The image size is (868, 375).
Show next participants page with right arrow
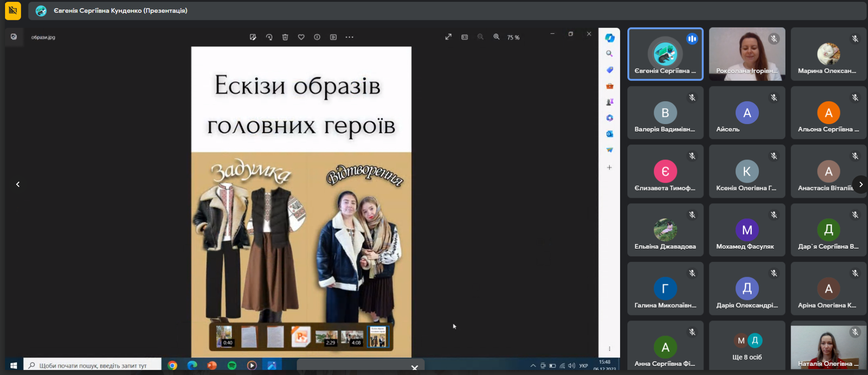click(x=860, y=185)
